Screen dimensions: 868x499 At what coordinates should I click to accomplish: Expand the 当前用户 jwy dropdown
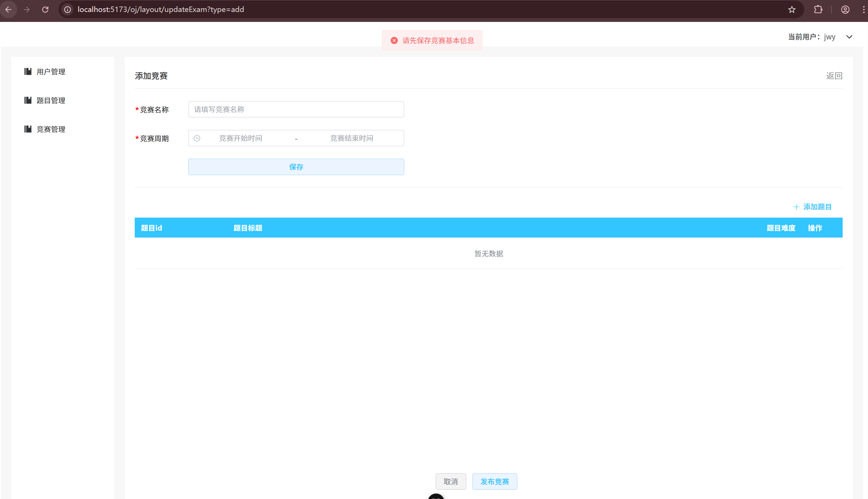point(849,37)
